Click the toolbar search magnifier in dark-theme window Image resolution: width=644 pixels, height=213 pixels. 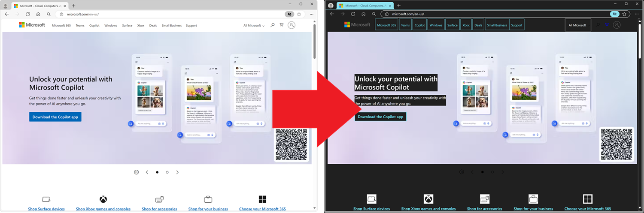374,14
